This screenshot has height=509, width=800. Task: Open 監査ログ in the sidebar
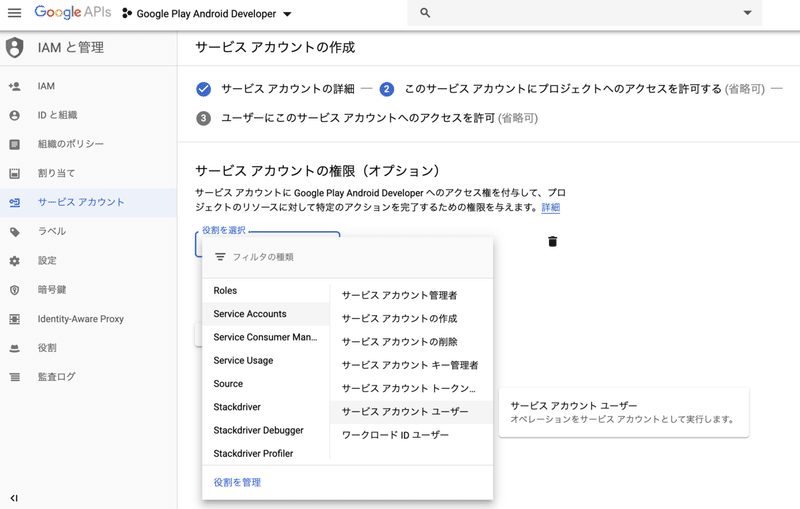[88, 377]
